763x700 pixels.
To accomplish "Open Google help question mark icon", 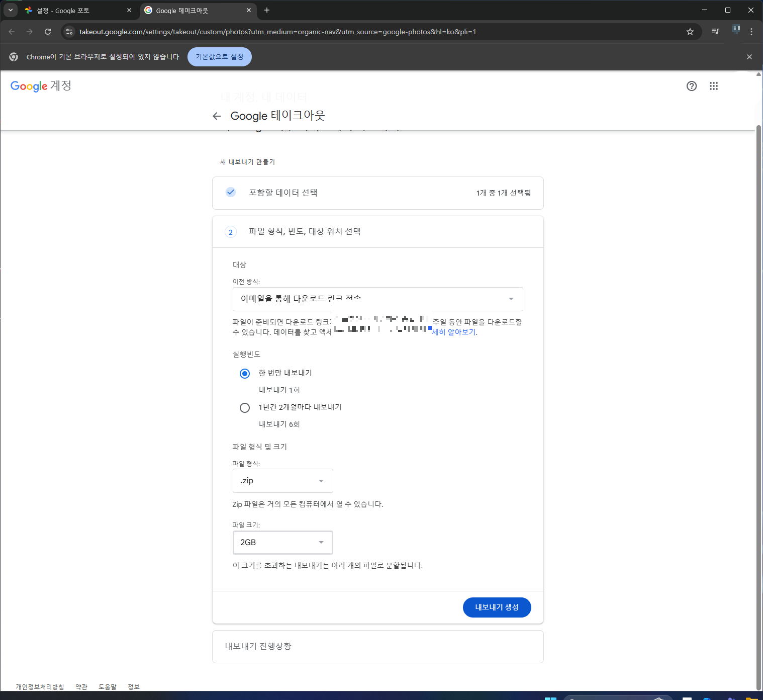I will click(x=692, y=86).
